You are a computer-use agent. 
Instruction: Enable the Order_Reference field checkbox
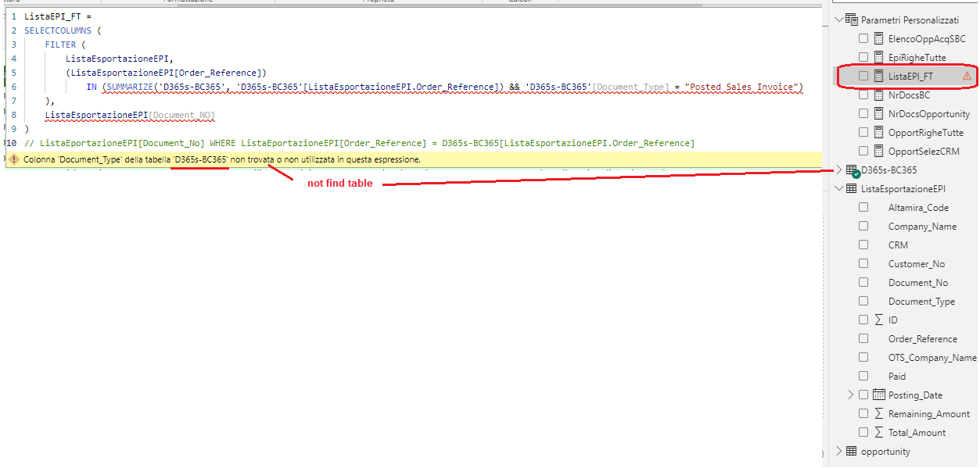click(x=863, y=338)
